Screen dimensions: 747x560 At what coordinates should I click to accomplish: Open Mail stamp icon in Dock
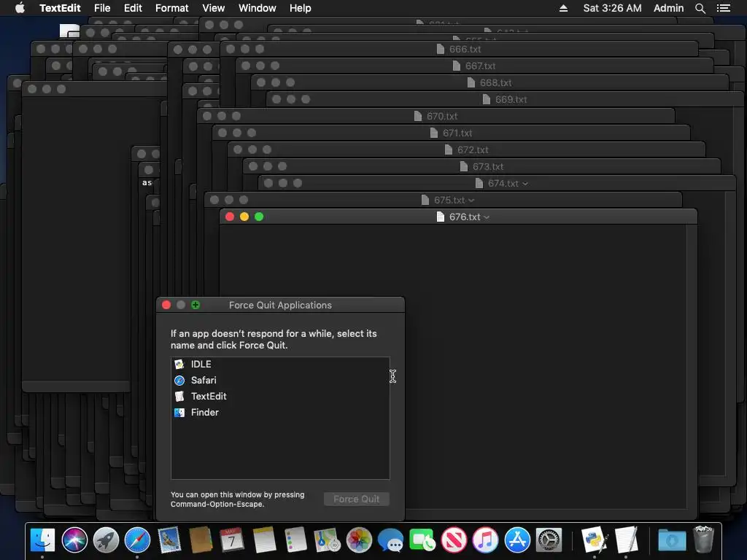click(x=169, y=540)
